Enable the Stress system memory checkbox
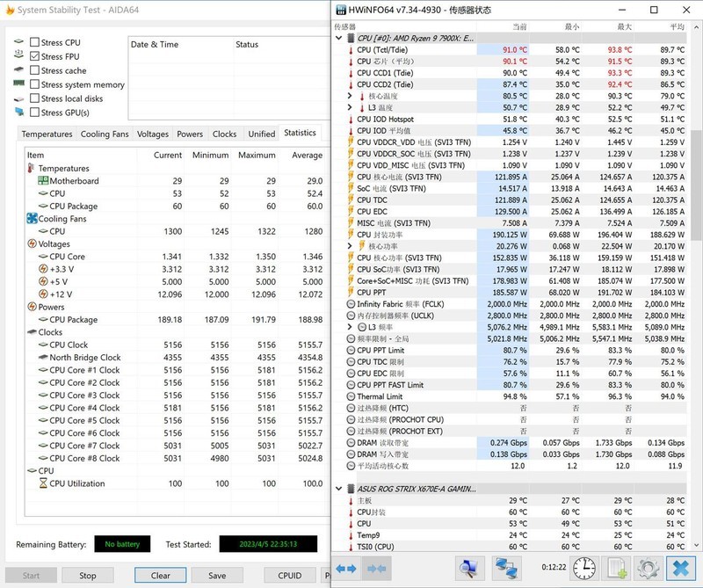Screen dimensions: 703x588 coord(34,84)
